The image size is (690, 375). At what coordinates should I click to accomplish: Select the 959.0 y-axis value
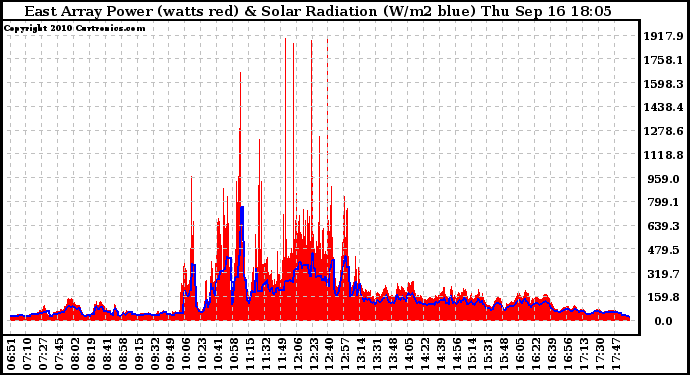click(663, 179)
